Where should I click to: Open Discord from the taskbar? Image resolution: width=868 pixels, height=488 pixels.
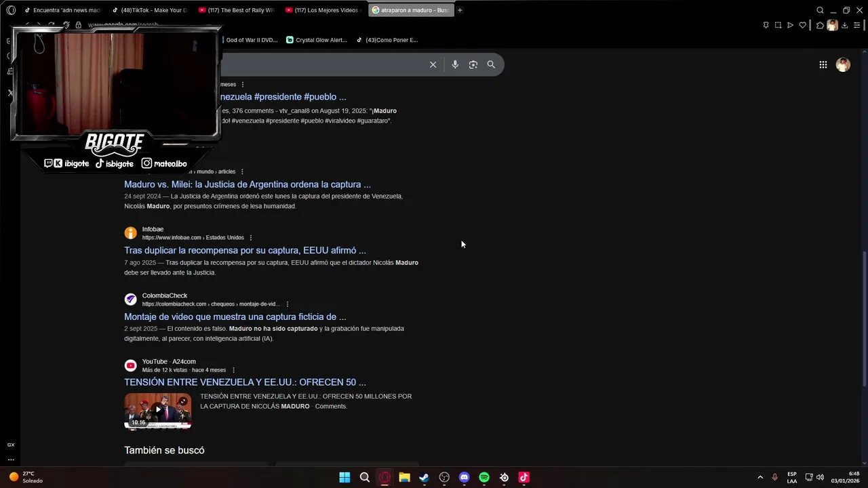point(464,477)
